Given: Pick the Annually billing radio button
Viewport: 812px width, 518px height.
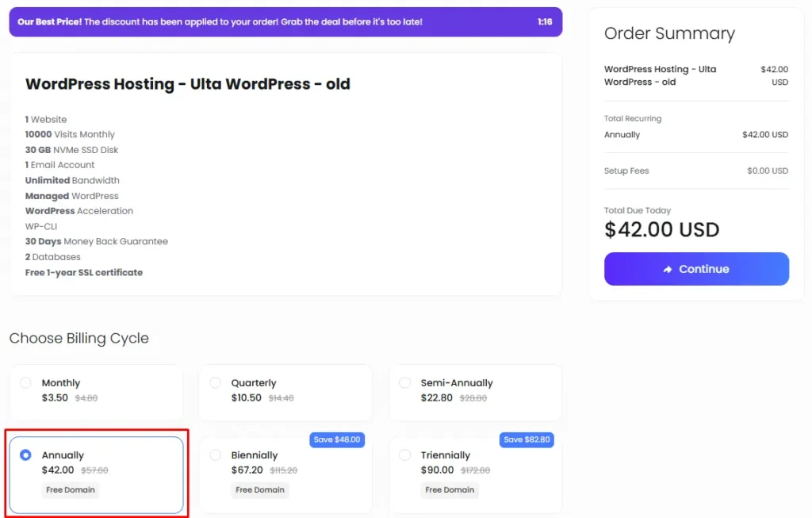Looking at the screenshot, I should point(25,455).
